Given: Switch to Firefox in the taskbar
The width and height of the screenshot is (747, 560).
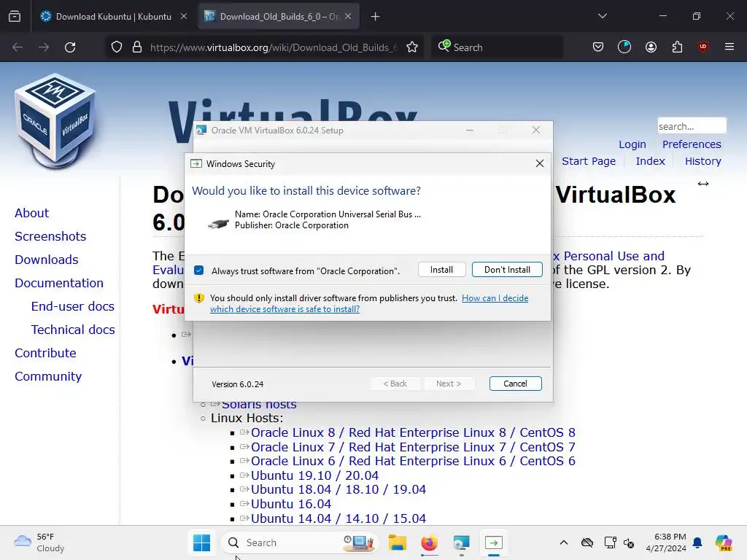Looking at the screenshot, I should point(429,542).
